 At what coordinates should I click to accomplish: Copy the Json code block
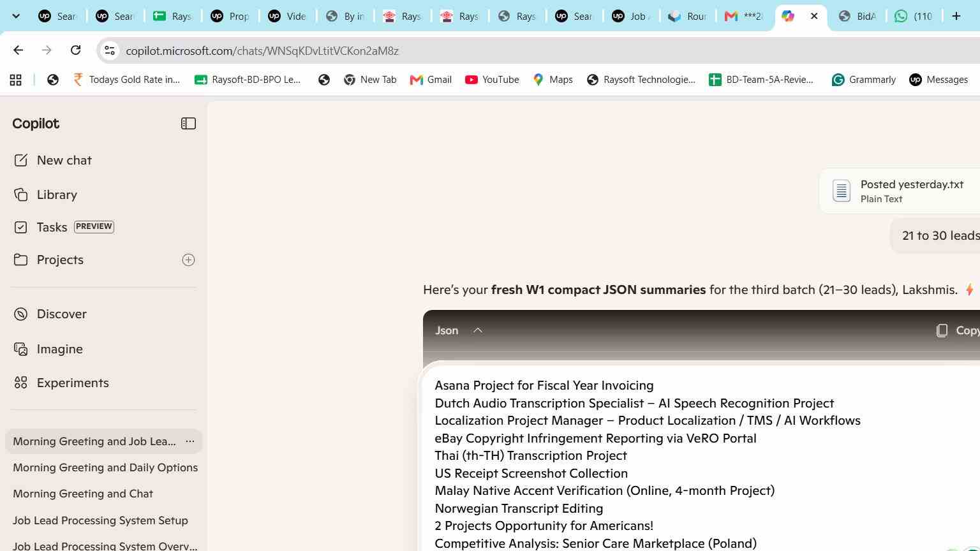[x=957, y=330]
